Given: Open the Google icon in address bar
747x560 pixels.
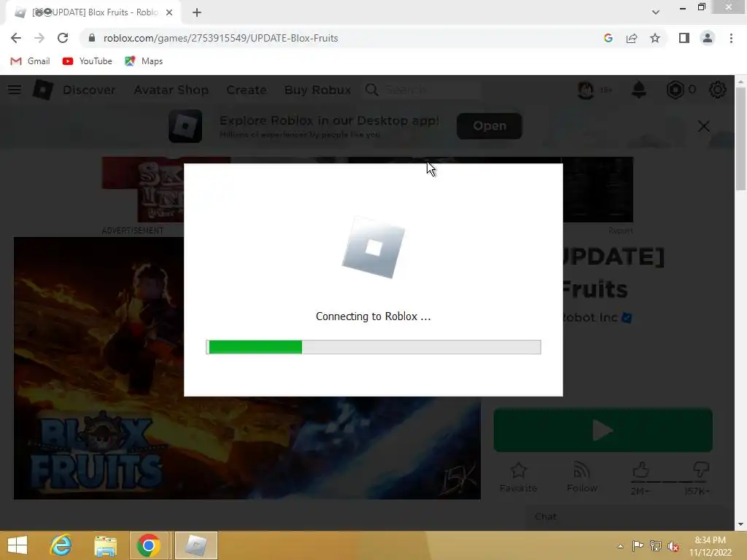Looking at the screenshot, I should (608, 38).
